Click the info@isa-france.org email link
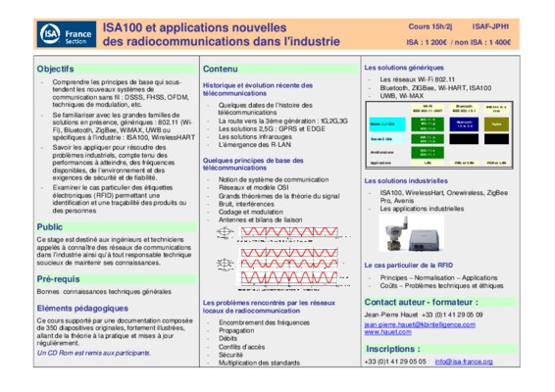 tap(464, 362)
